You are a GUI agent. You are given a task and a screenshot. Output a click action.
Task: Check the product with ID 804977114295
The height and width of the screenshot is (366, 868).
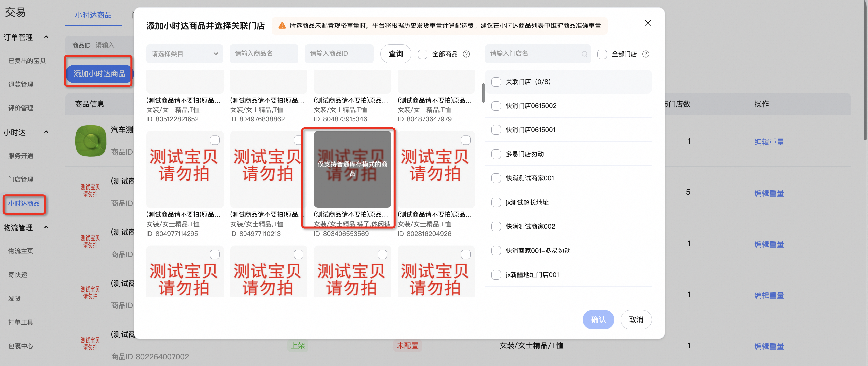click(x=215, y=140)
